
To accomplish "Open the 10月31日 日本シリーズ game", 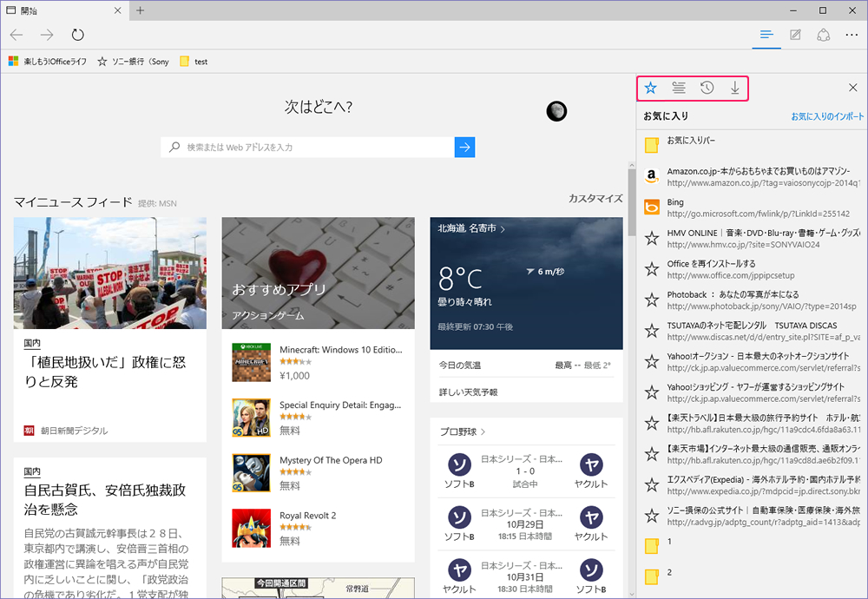I will coord(527,576).
